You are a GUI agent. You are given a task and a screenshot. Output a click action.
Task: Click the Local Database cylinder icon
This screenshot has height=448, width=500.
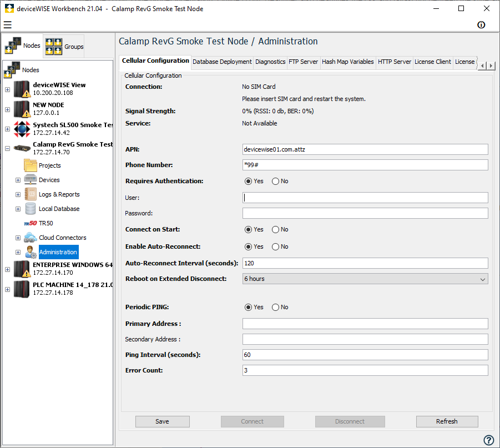tap(31, 209)
